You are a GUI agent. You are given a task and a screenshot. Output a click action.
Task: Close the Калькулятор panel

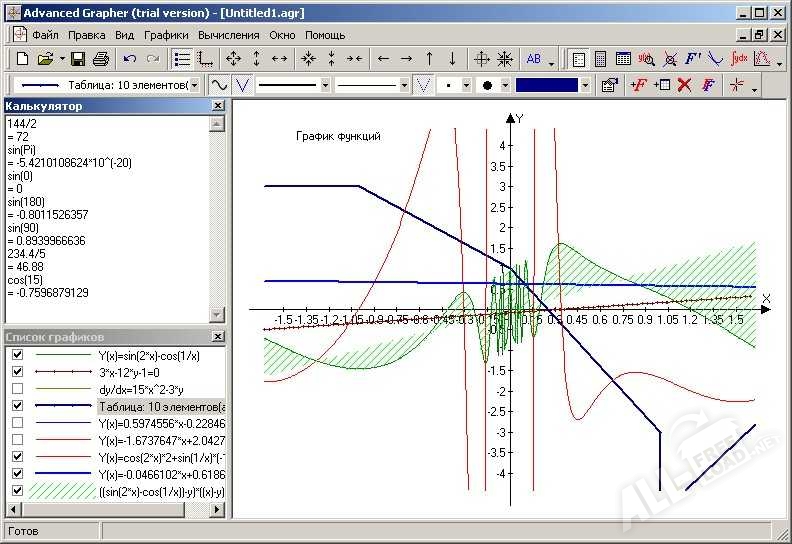coord(218,106)
